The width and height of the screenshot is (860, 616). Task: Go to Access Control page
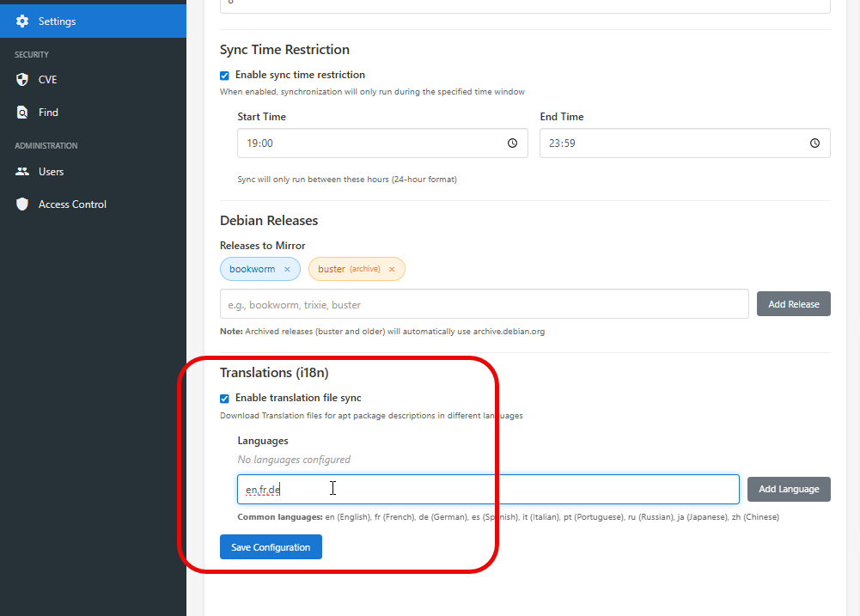coord(72,204)
